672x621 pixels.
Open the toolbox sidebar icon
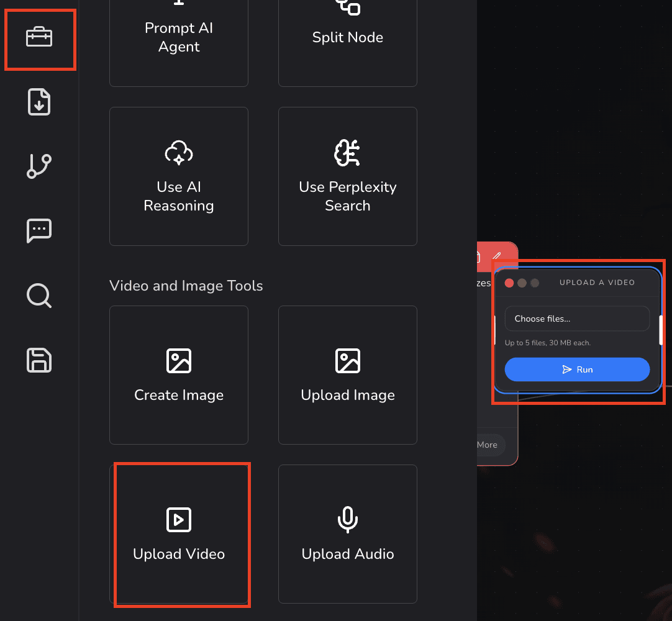[39, 37]
